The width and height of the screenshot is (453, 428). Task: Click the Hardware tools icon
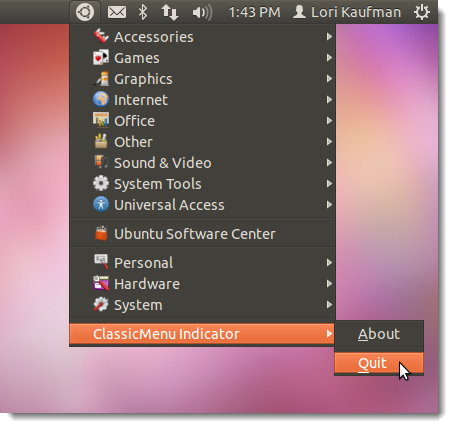point(101,284)
